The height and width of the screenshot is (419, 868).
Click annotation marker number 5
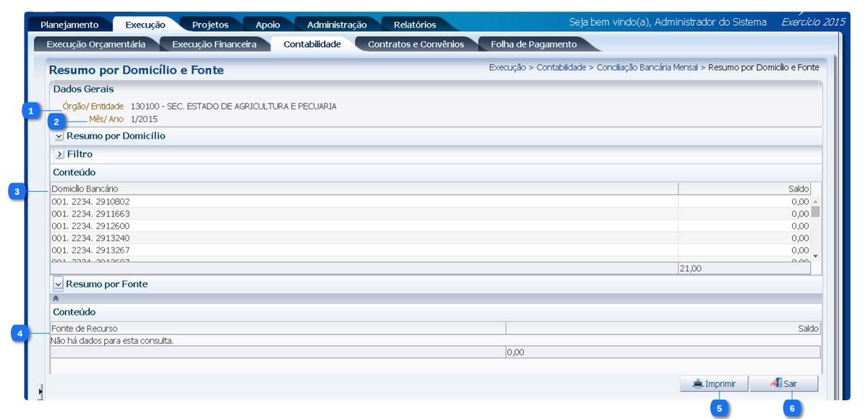(x=719, y=408)
